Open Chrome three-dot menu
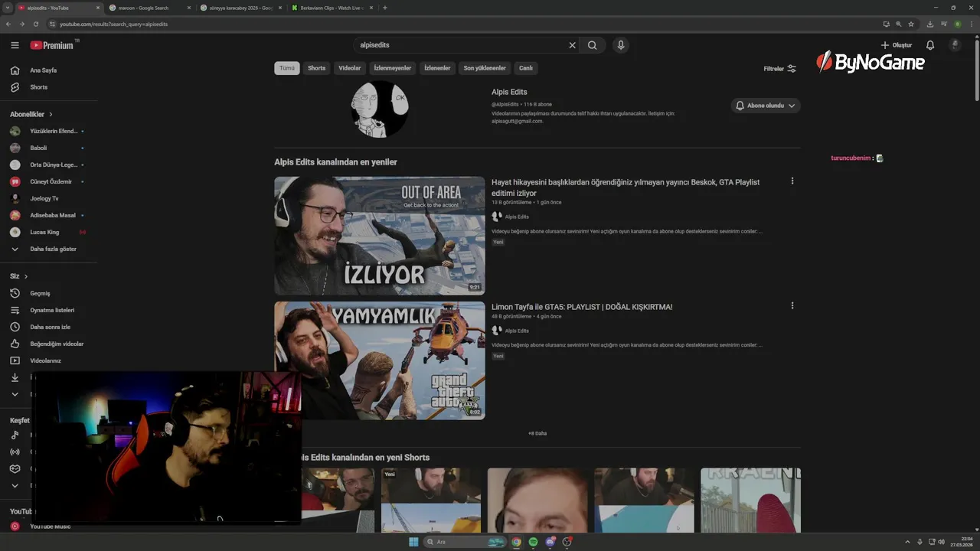This screenshot has height=551, width=980. [x=971, y=24]
